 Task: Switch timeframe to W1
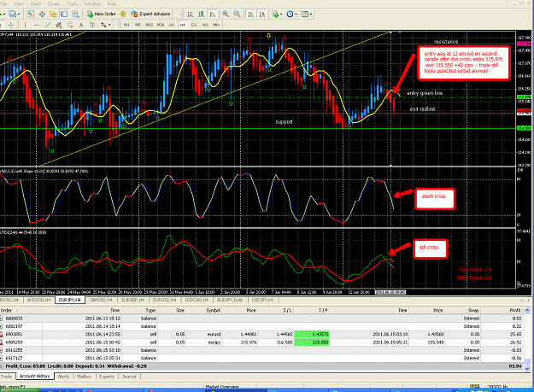[x=205, y=25]
